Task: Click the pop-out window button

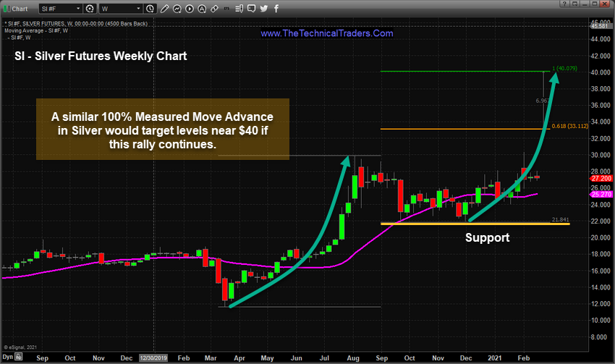Action: (574, 4)
